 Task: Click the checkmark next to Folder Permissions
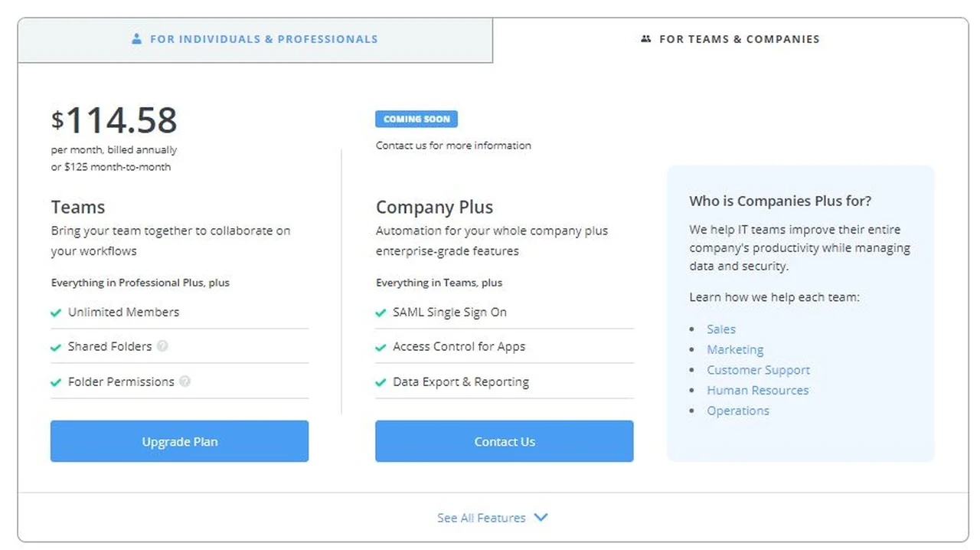(56, 381)
